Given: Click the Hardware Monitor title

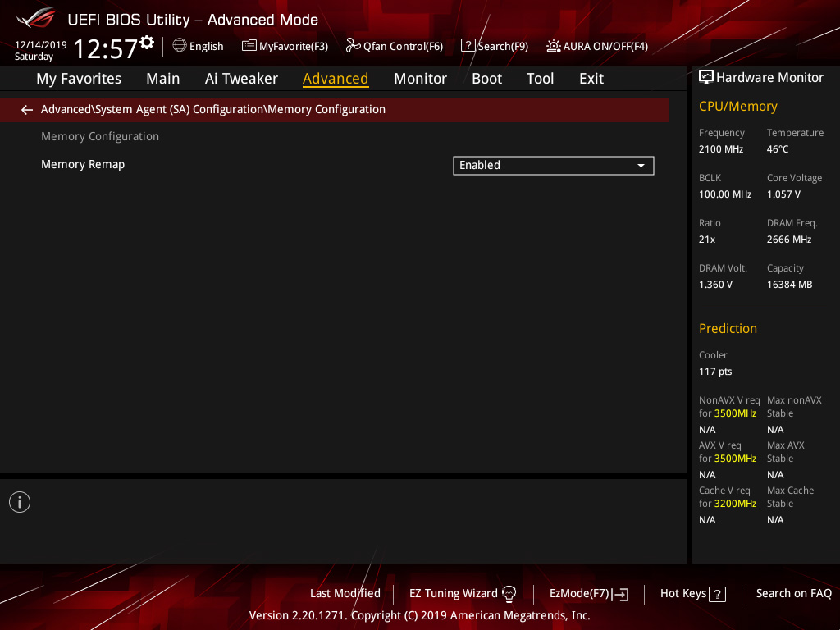Looking at the screenshot, I should point(769,78).
